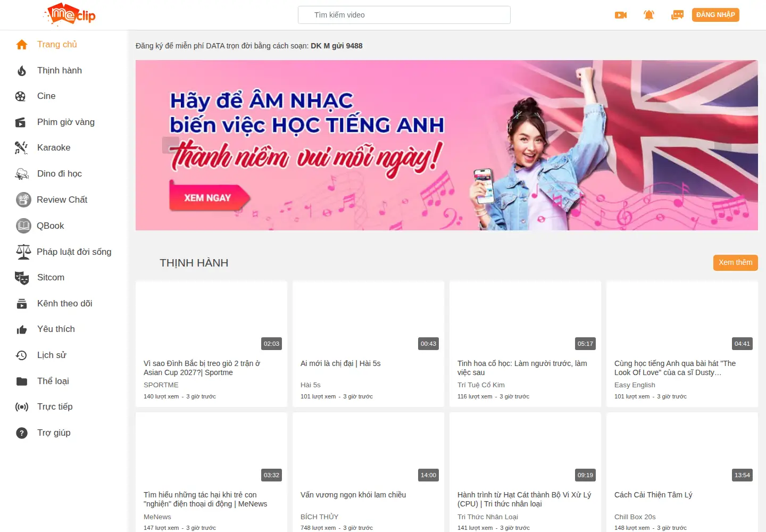The width and height of the screenshot is (766, 532).
Task: Click thumbnail of the 14:00 duration video
Action: coord(368,449)
